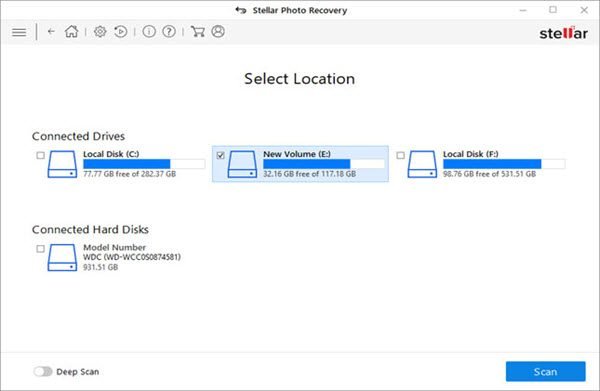Click the Local Disk (C:) drive icon
The image size is (600, 391).
click(x=62, y=164)
